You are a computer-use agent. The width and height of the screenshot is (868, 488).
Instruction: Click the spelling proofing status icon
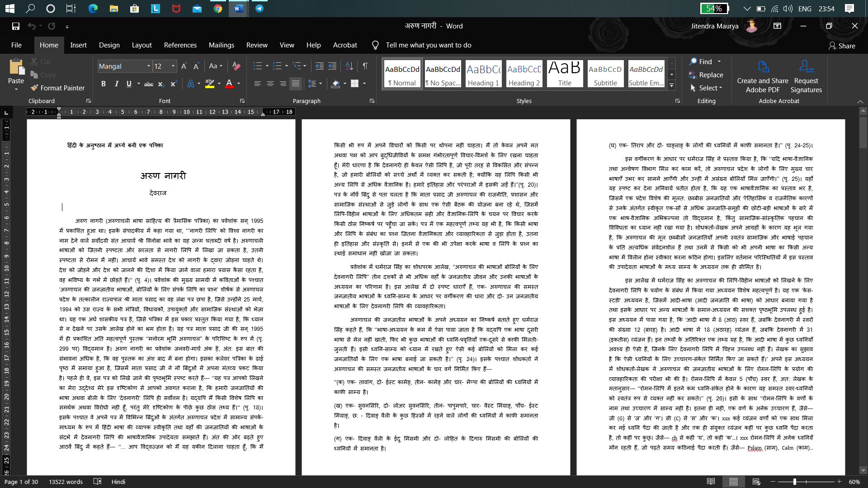[97, 482]
